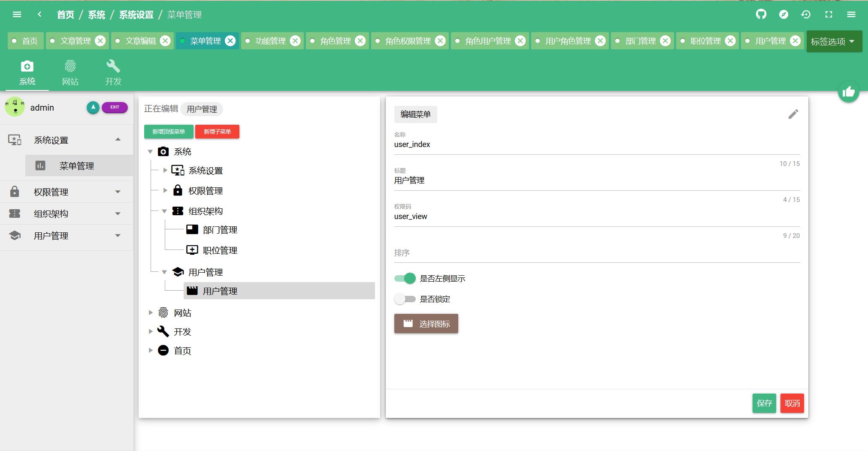Close the 用户角色管理 tab
The width and height of the screenshot is (868, 451).
600,41
